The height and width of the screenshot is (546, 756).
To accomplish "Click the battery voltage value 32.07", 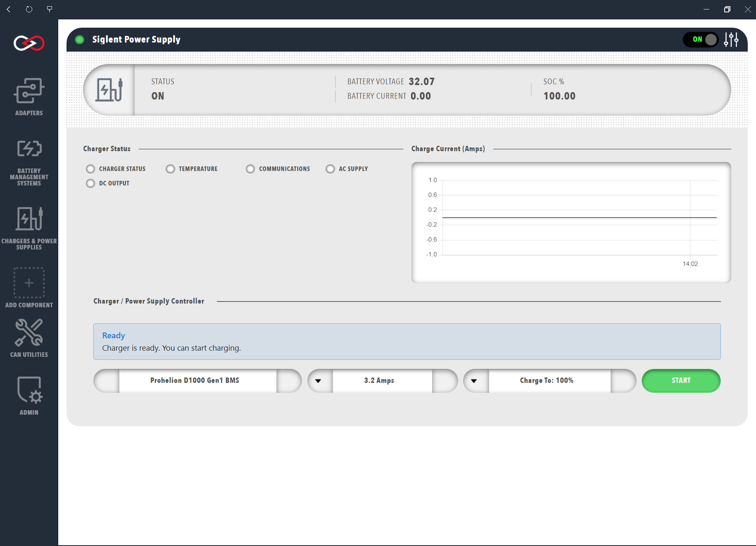I will click(422, 82).
